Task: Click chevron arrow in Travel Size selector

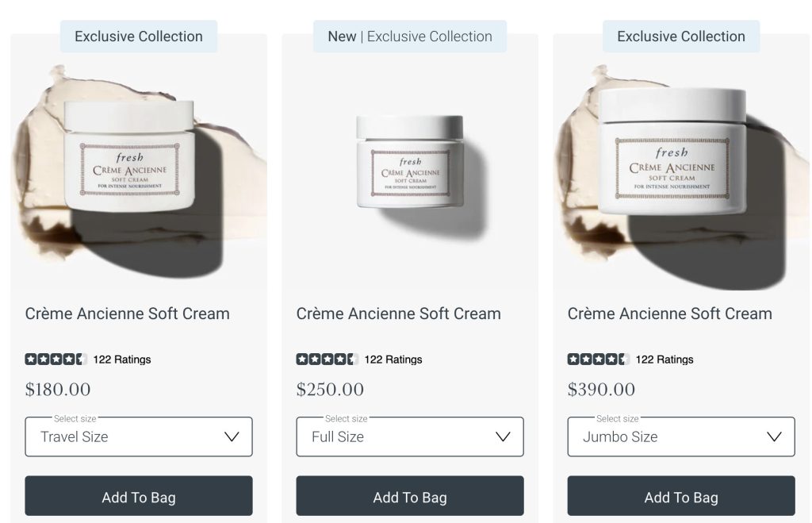Action: click(232, 436)
